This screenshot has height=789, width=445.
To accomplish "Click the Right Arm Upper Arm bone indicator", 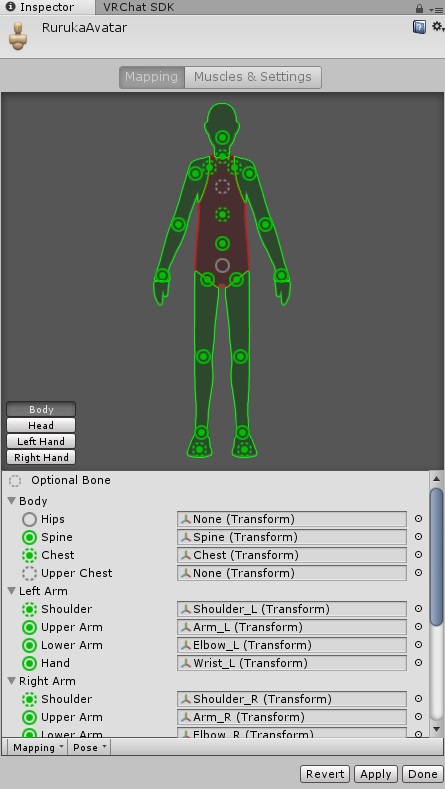I will click(30, 718).
